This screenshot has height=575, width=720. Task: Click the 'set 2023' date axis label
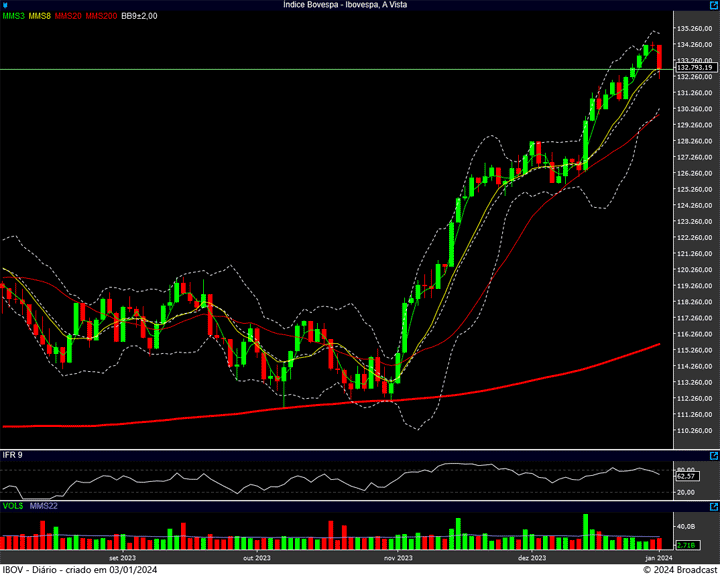[122, 557]
